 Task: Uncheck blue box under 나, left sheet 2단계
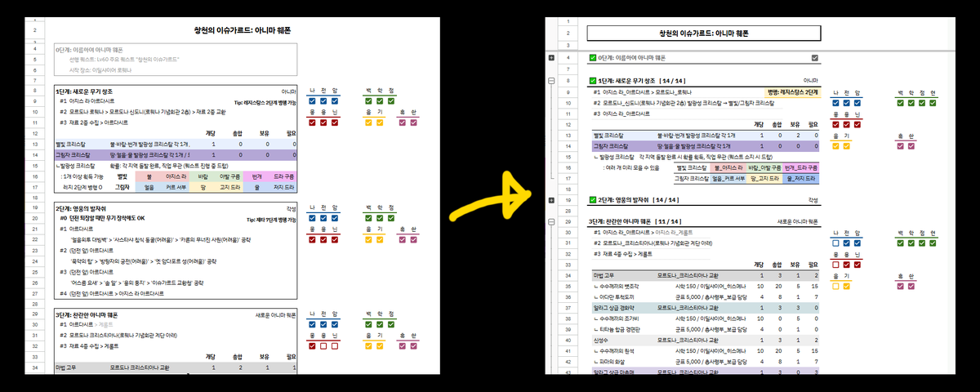(313, 218)
